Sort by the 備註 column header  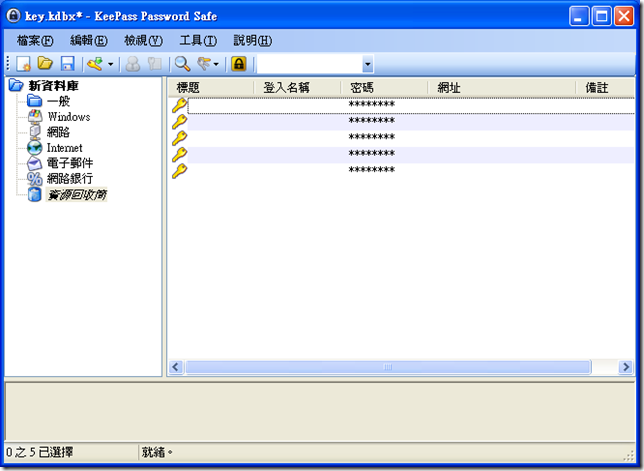click(605, 87)
